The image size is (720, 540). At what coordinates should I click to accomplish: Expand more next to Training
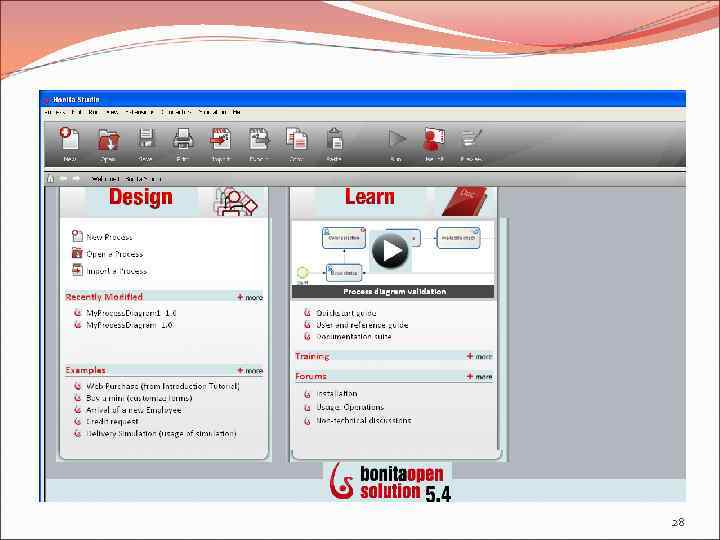coord(480,356)
